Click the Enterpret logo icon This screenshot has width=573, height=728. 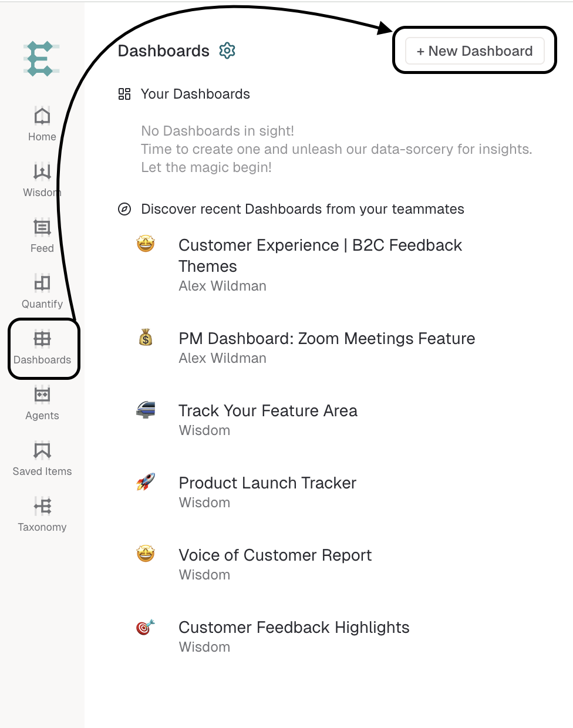[x=41, y=59]
